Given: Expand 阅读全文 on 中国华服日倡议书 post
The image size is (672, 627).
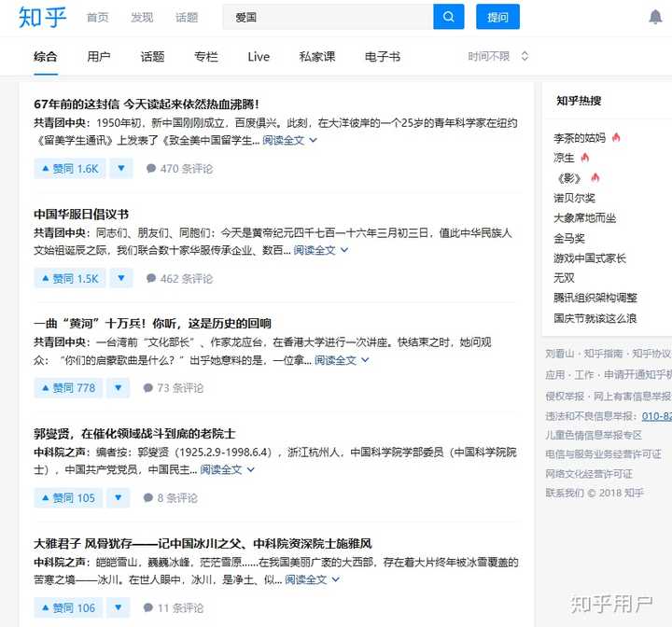Looking at the screenshot, I should pos(321,250).
